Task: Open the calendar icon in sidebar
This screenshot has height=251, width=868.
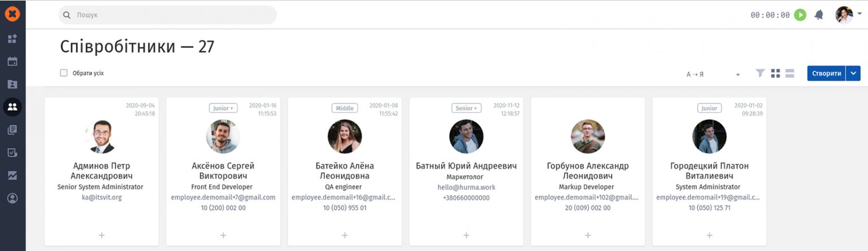Action: (12, 62)
